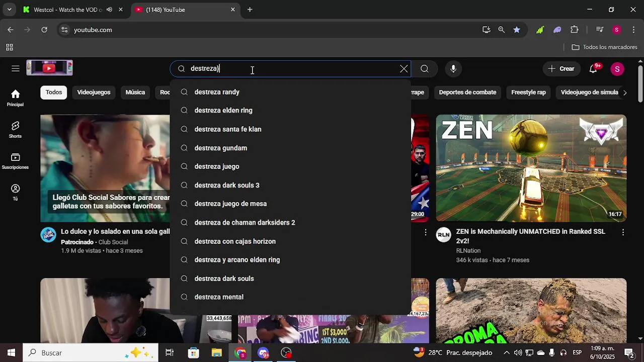Open 'Lo dulce y lo salado' ad title
Image resolution: width=644 pixels, height=362 pixels.
115,232
